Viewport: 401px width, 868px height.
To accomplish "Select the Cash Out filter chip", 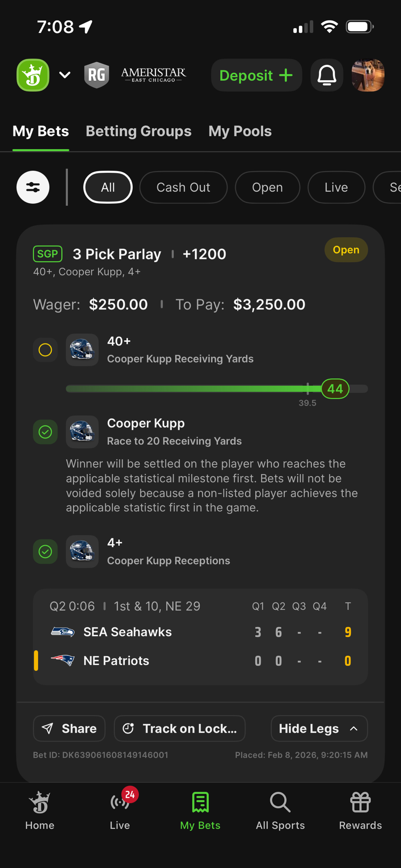I will (x=183, y=187).
